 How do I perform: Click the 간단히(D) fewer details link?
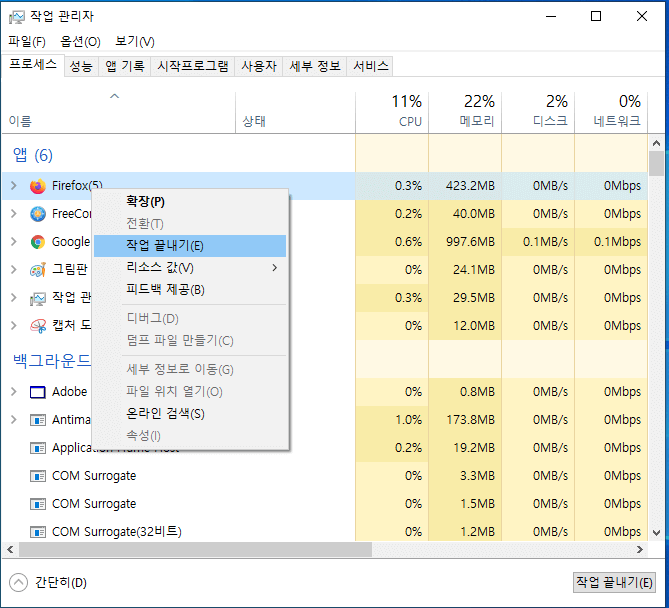click(x=61, y=583)
